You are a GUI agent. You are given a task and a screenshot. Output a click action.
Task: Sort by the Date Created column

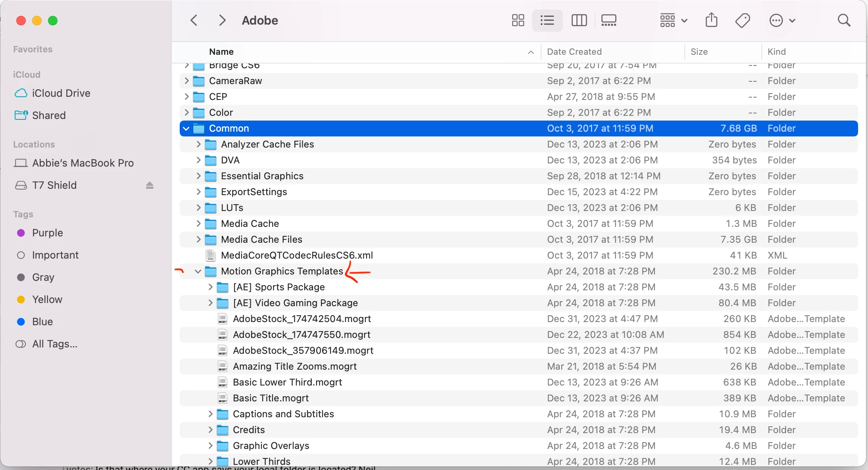[x=574, y=52]
